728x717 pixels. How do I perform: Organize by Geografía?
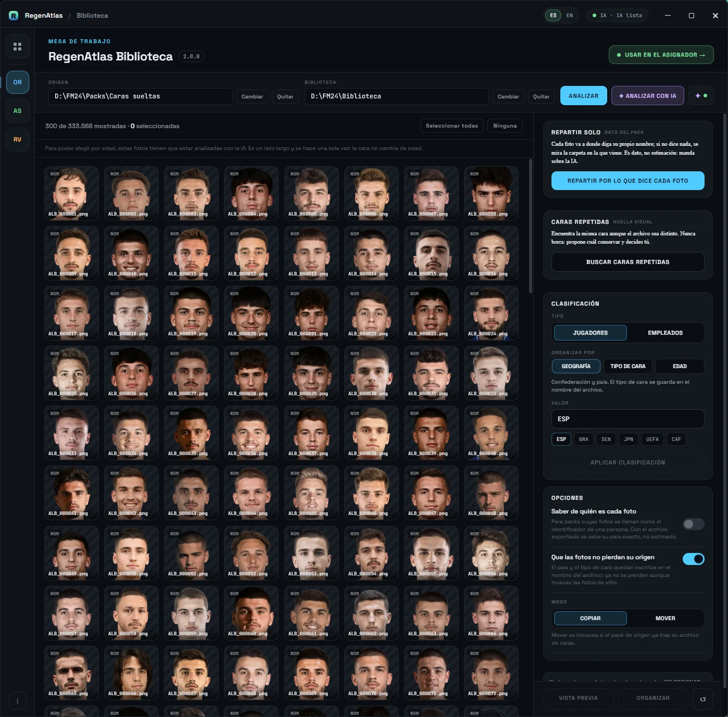click(576, 366)
